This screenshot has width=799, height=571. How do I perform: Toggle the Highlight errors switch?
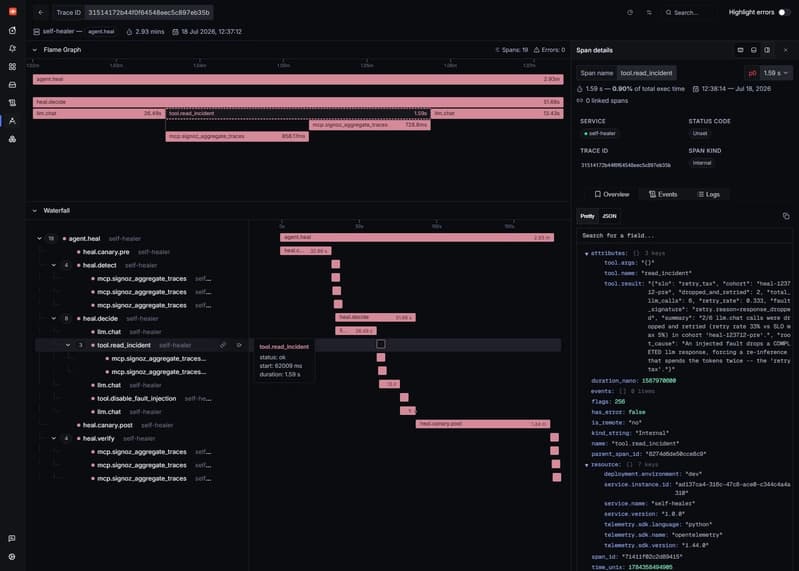click(x=784, y=12)
